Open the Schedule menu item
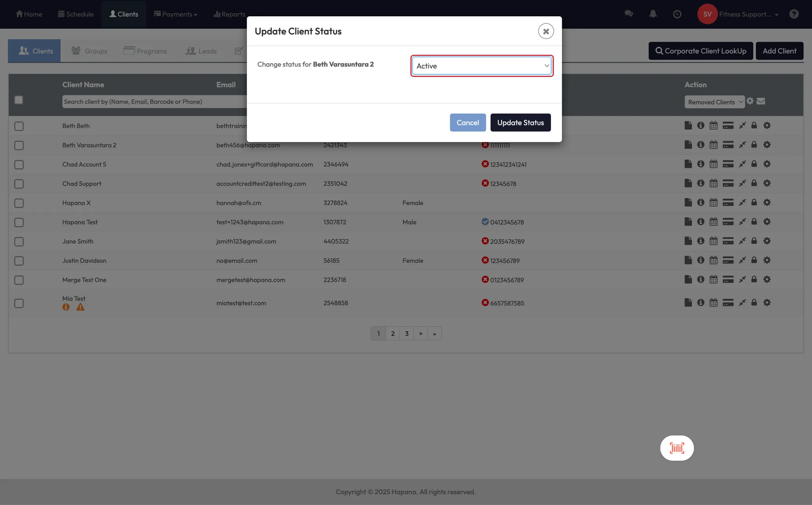The image size is (812, 505). (x=76, y=14)
